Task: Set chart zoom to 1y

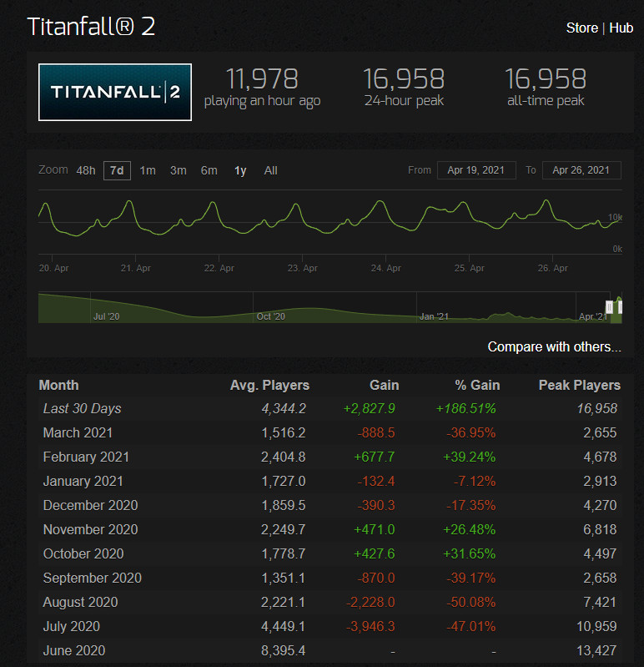Action: point(240,170)
